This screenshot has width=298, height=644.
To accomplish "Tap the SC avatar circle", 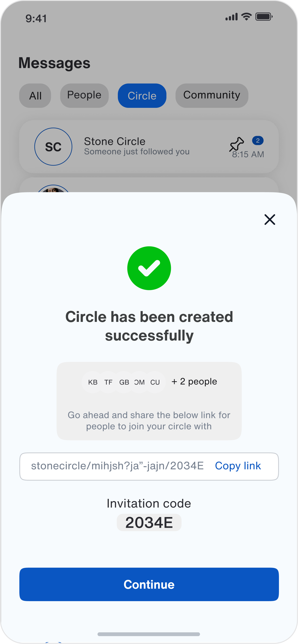I will tap(53, 147).
